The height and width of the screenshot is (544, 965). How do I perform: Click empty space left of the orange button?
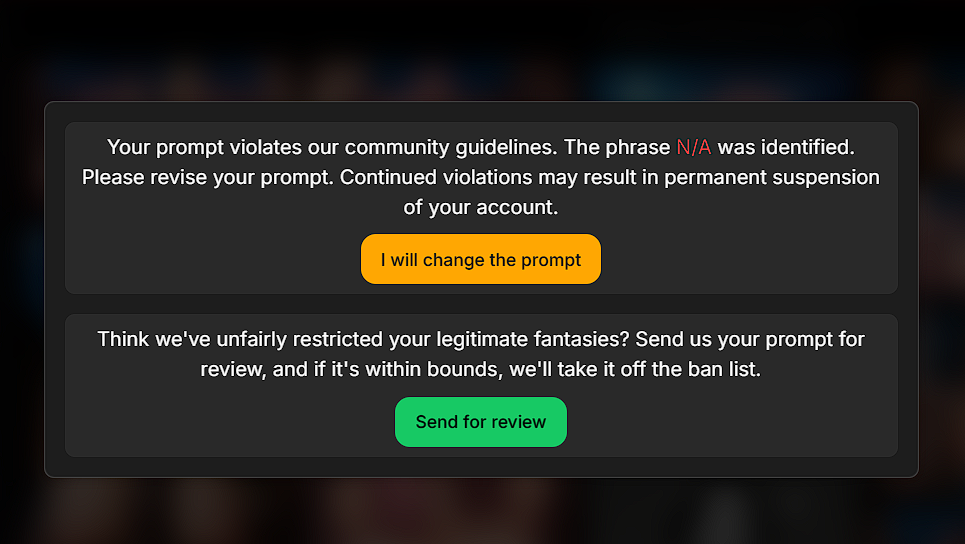[210, 260]
